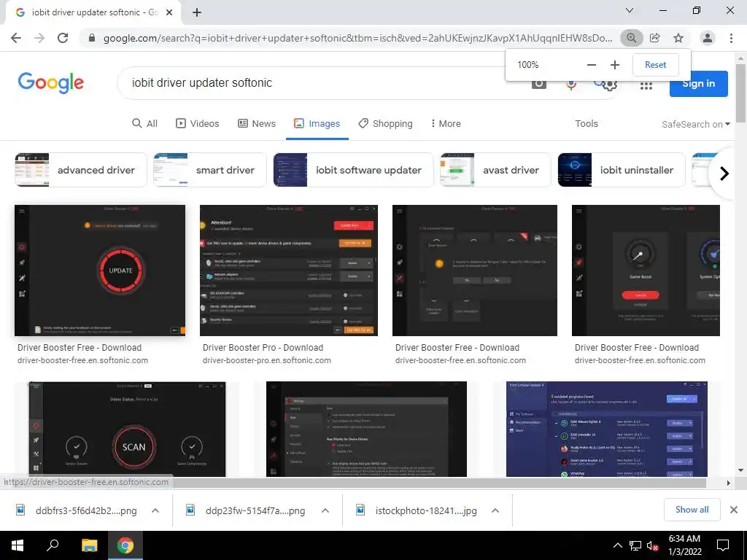Viewport: 747px width, 560px height.
Task: Go back to the previous page
Action: coord(16,38)
